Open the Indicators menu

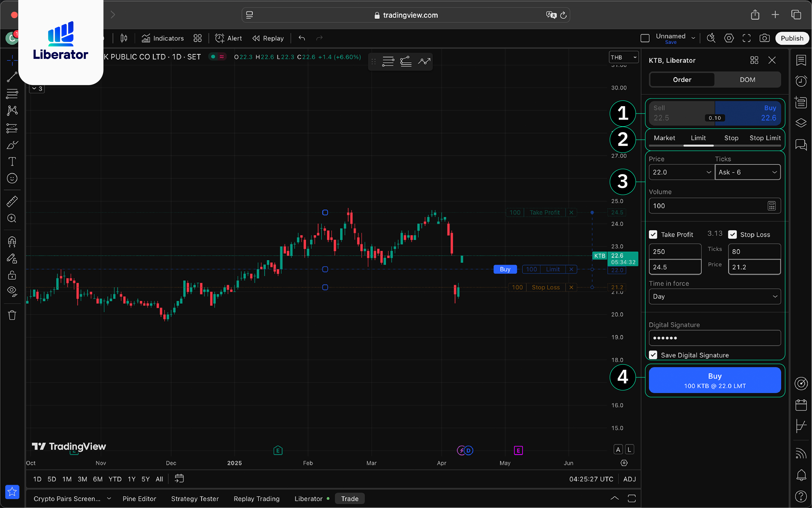point(163,38)
